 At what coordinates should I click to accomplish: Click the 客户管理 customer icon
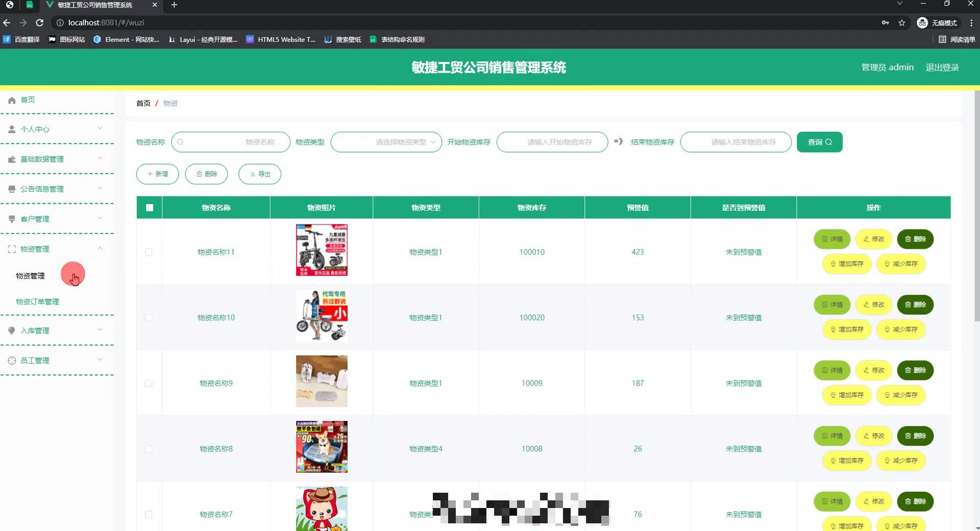pos(11,219)
